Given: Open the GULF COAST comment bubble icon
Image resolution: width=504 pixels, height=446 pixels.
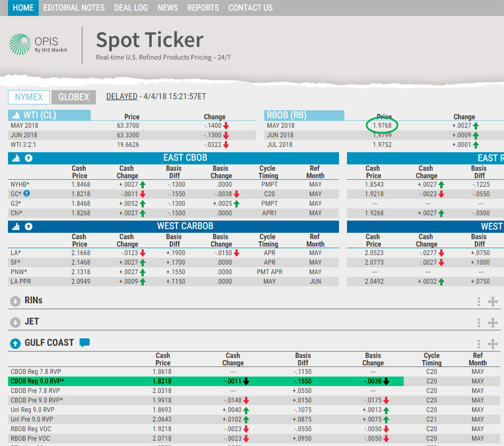Looking at the screenshot, I should coord(85,343).
